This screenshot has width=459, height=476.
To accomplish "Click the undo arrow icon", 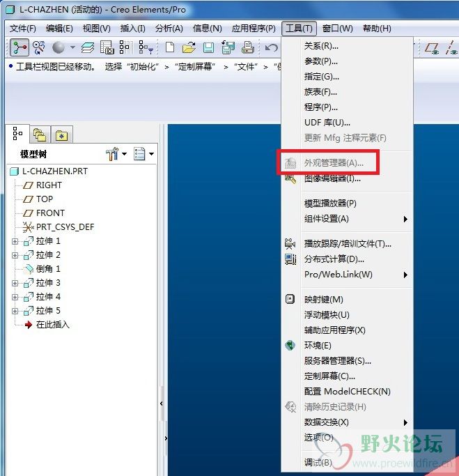I will click(x=271, y=47).
